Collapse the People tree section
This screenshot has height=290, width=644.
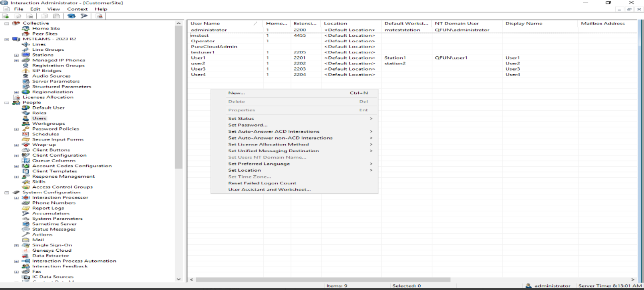coord(7,103)
